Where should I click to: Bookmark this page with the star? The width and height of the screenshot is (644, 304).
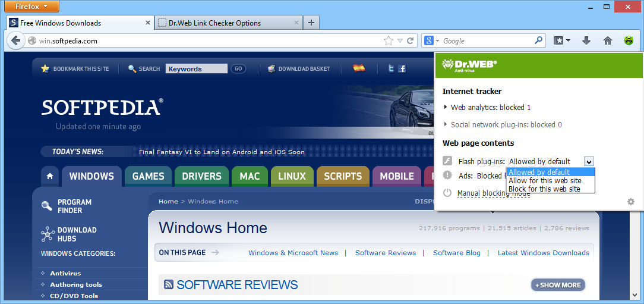pos(388,40)
